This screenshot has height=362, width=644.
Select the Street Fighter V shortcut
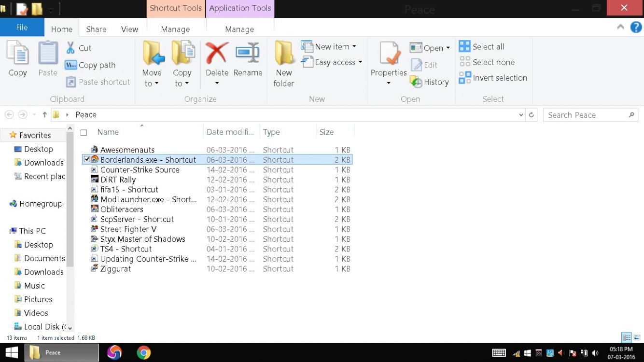click(128, 229)
